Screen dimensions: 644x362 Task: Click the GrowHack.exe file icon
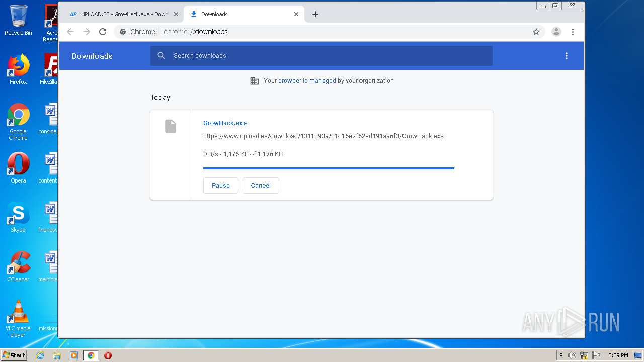(x=171, y=126)
